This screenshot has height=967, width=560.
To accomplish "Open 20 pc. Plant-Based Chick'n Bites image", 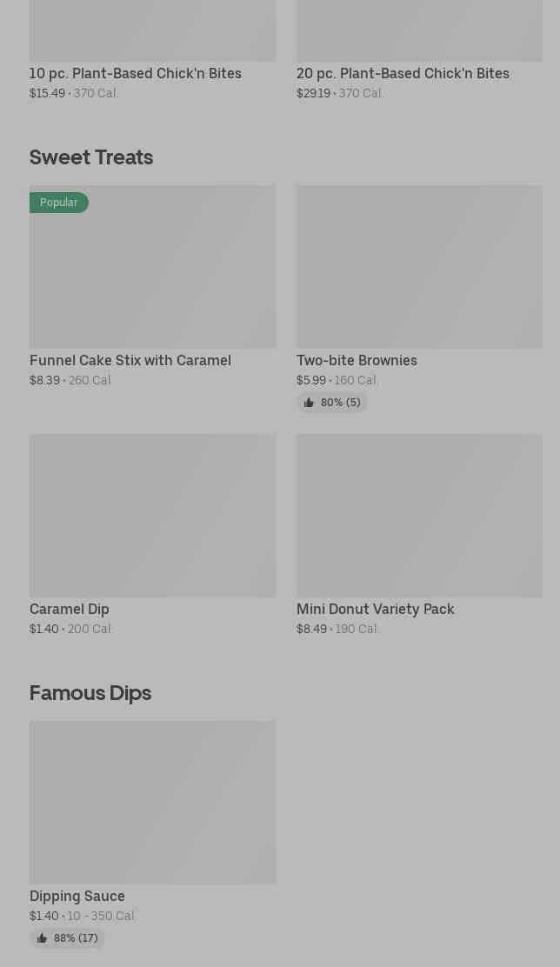I will pyautogui.click(x=419, y=30).
